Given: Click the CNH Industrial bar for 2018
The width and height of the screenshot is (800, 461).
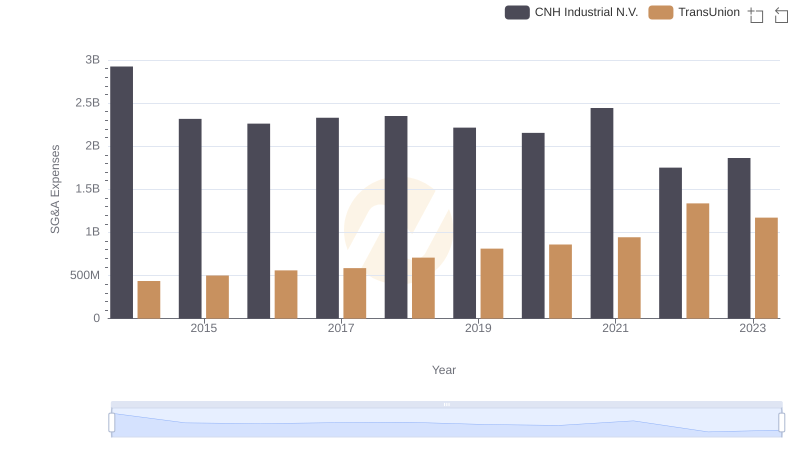Looking at the screenshot, I should pyautogui.click(x=396, y=217).
